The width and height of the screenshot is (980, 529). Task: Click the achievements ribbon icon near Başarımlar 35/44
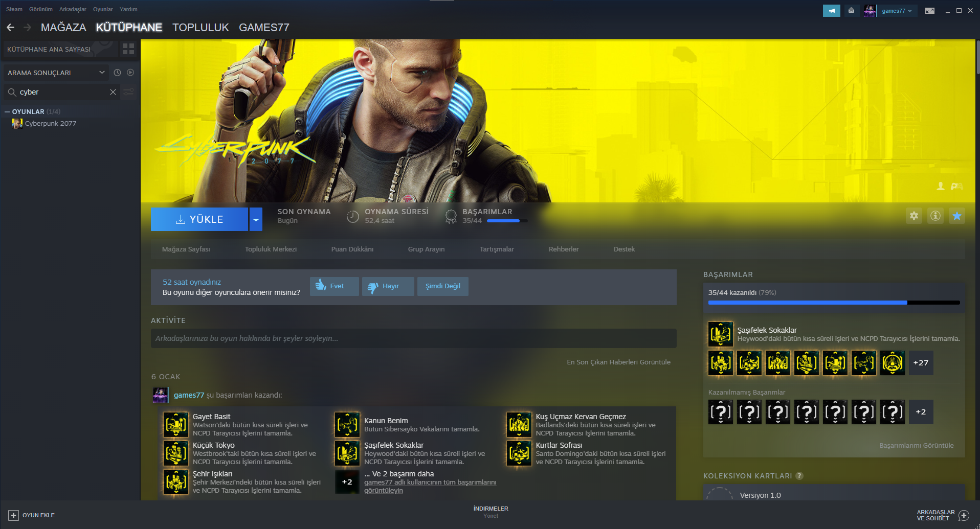click(x=451, y=216)
